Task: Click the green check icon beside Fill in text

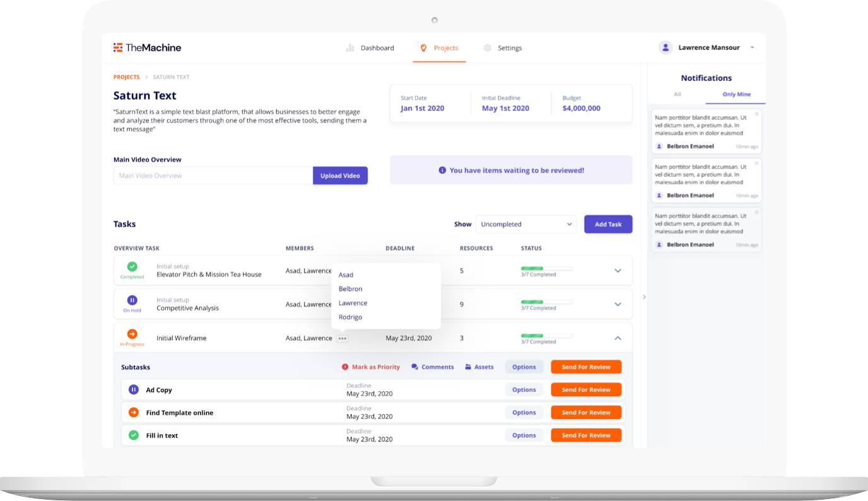Action: [133, 435]
